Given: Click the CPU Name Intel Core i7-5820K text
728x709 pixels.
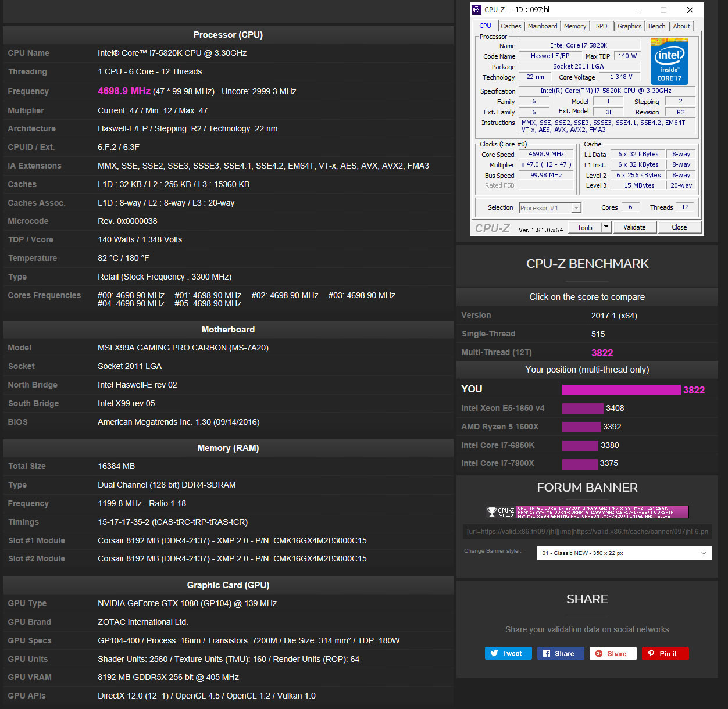Looking at the screenshot, I should point(172,53).
